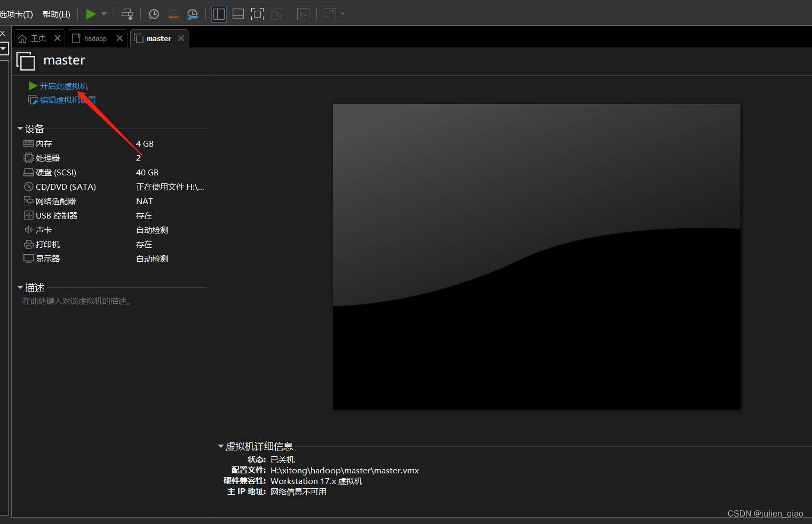The height and width of the screenshot is (524, 812).
Task: Select the 打印机 device row
Action: click(114, 244)
